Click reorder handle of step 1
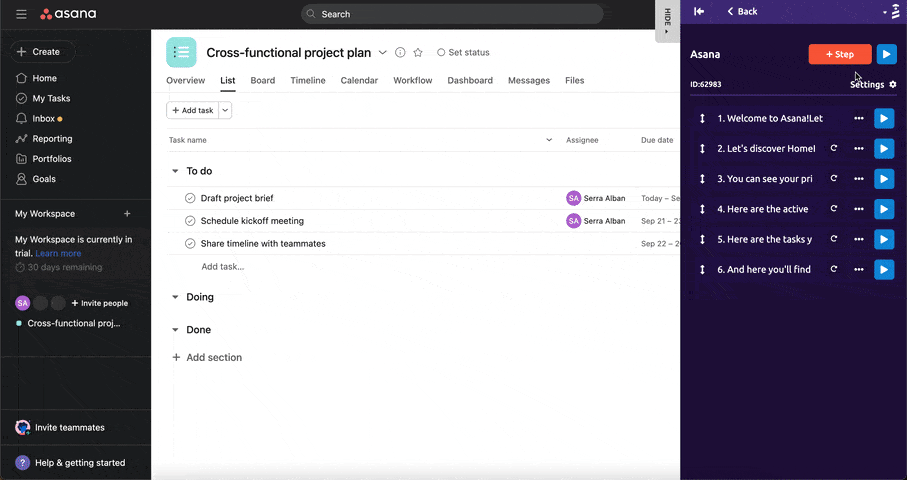The height and width of the screenshot is (480, 907). (x=702, y=119)
